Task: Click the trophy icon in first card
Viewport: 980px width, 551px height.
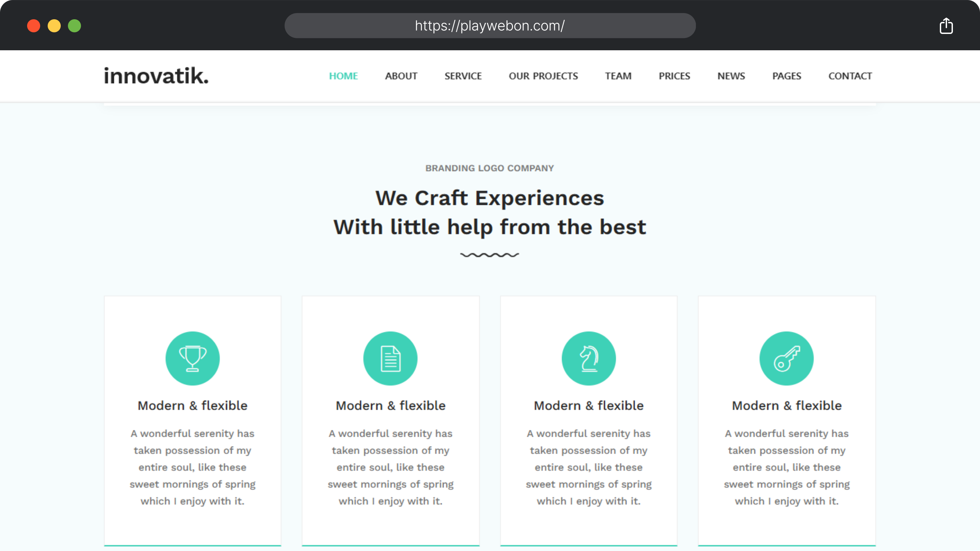Action: pyautogui.click(x=192, y=358)
